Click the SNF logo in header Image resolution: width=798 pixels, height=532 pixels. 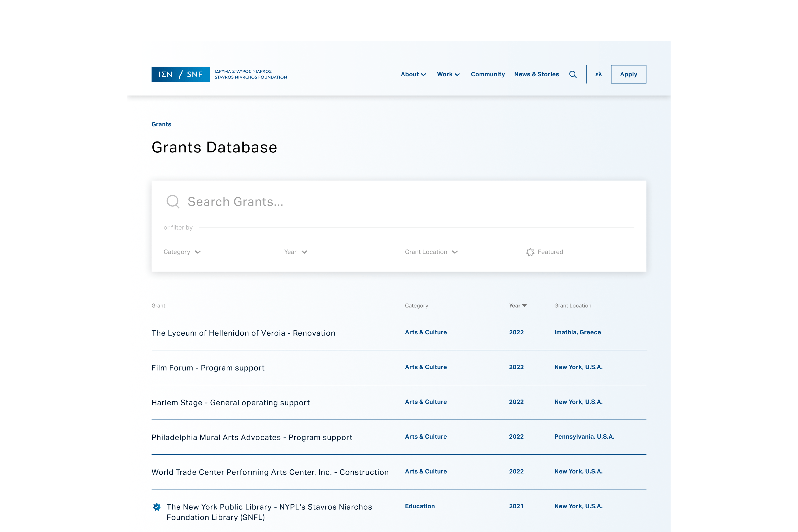click(181, 74)
